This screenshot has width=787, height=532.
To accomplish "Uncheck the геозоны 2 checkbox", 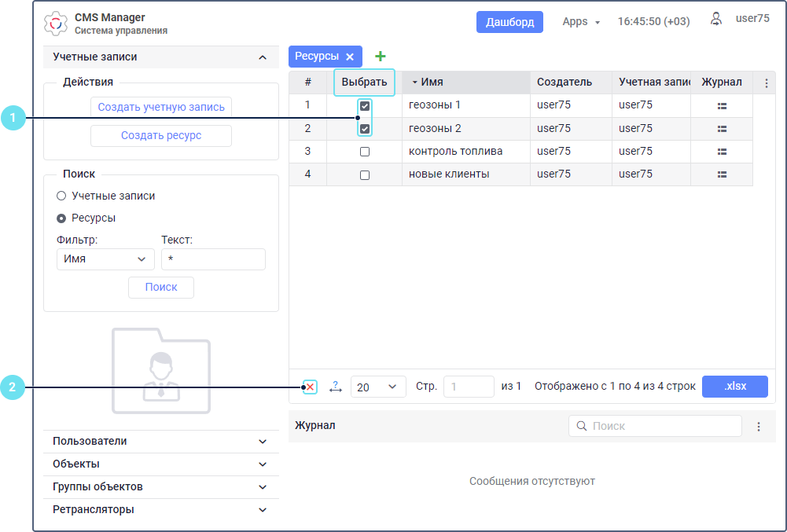I will click(x=365, y=129).
